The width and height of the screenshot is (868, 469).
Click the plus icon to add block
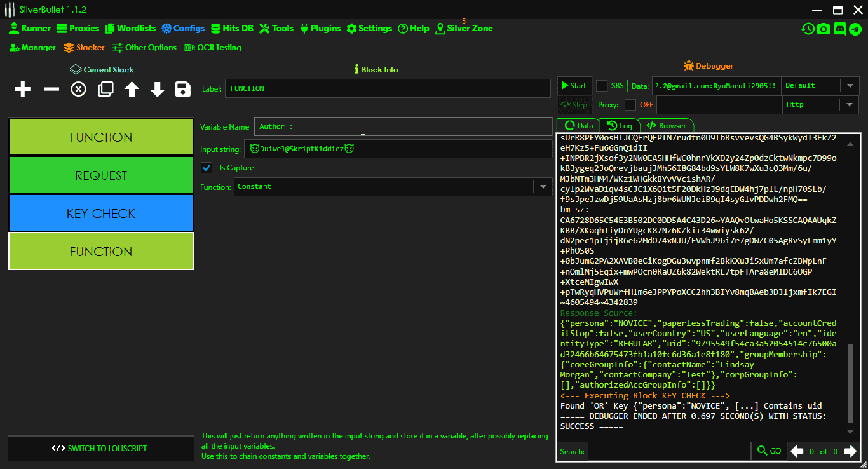(23, 90)
